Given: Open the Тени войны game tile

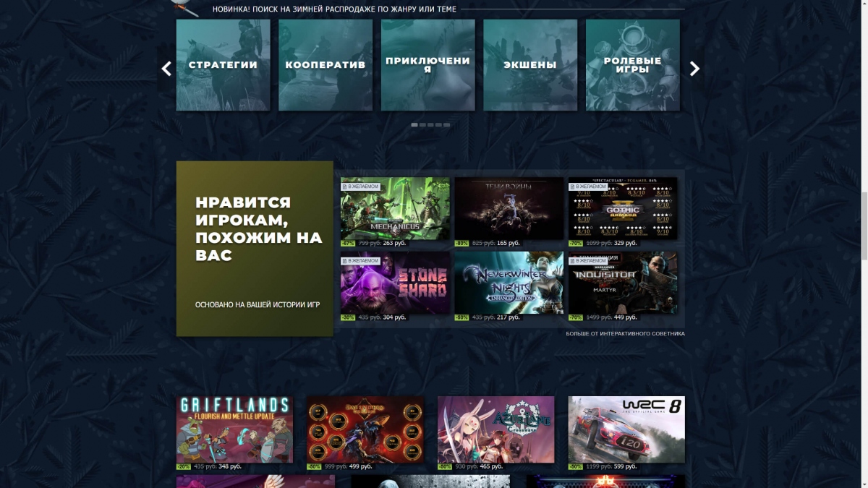Looking at the screenshot, I should [509, 209].
